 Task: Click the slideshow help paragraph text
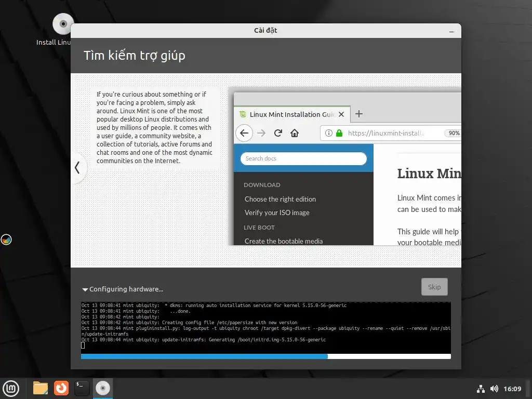[154, 128]
